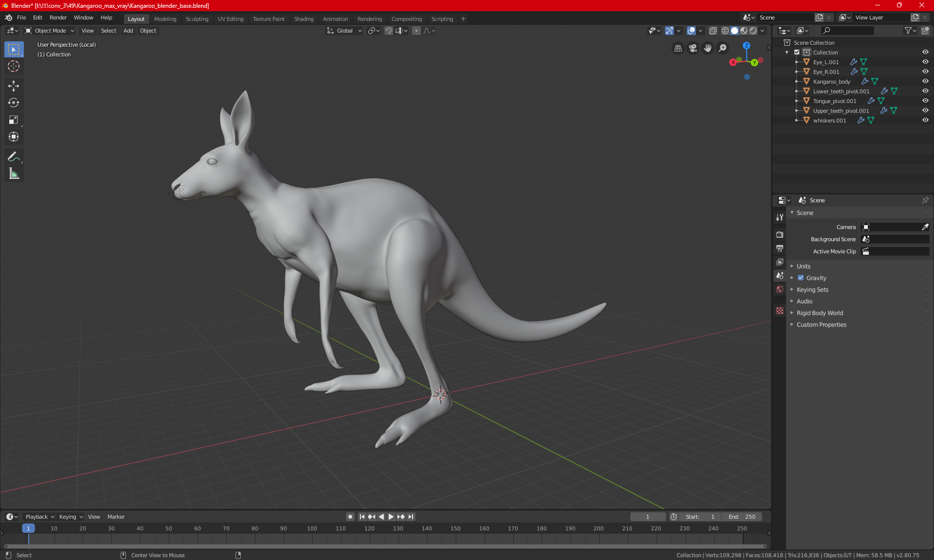Disable the Gravity checkbox
Viewport: 934px width, 560px height.
801,278
